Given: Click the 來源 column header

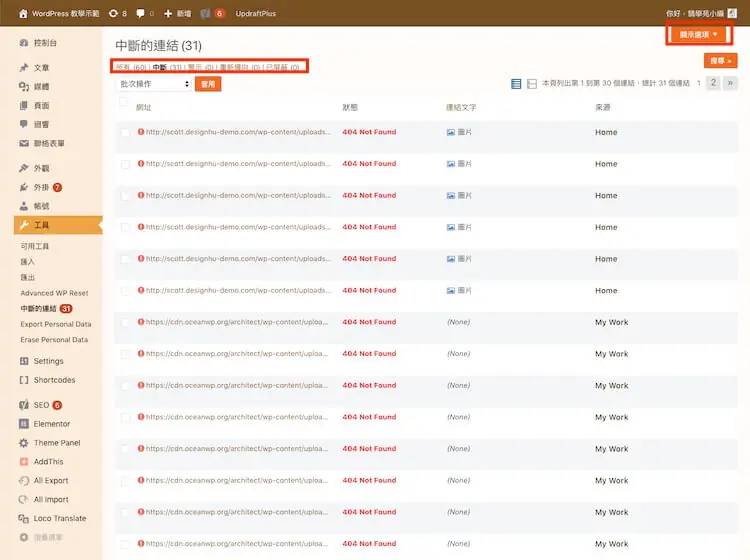Looking at the screenshot, I should (603, 107).
